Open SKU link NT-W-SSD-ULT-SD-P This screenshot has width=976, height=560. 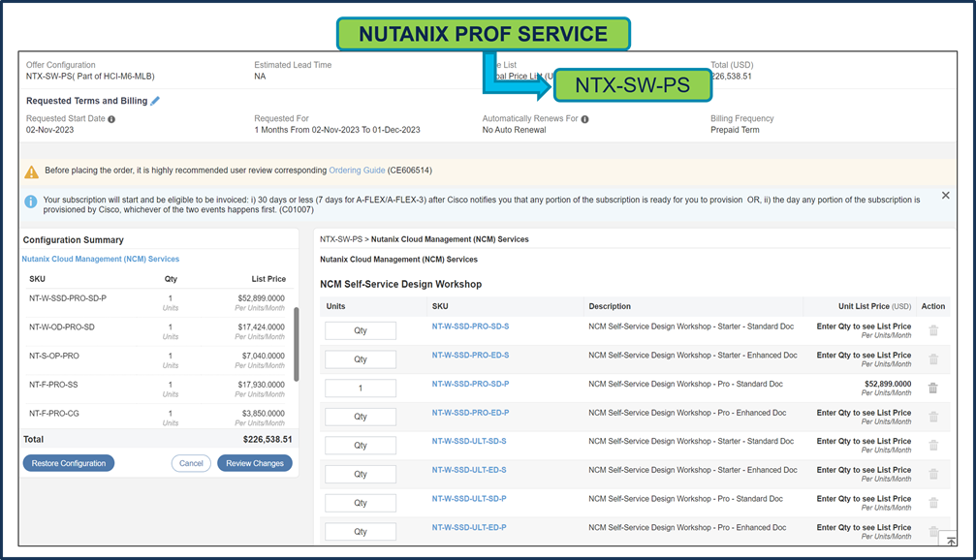point(469,498)
